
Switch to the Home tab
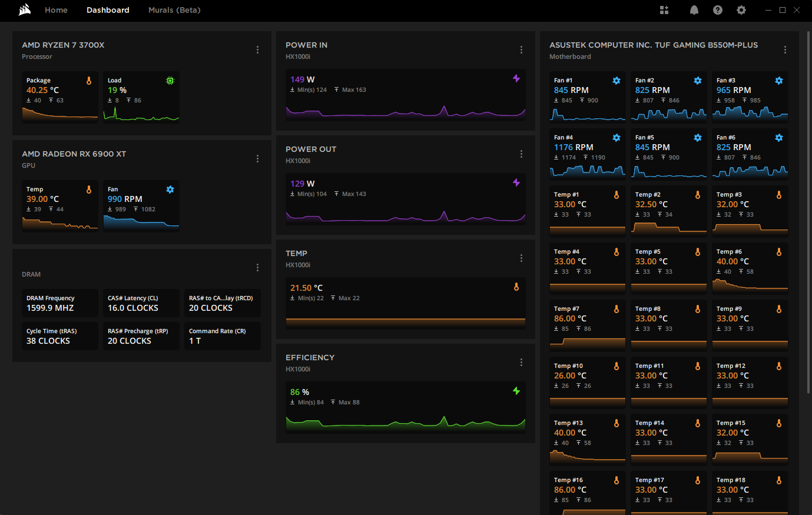pos(56,10)
